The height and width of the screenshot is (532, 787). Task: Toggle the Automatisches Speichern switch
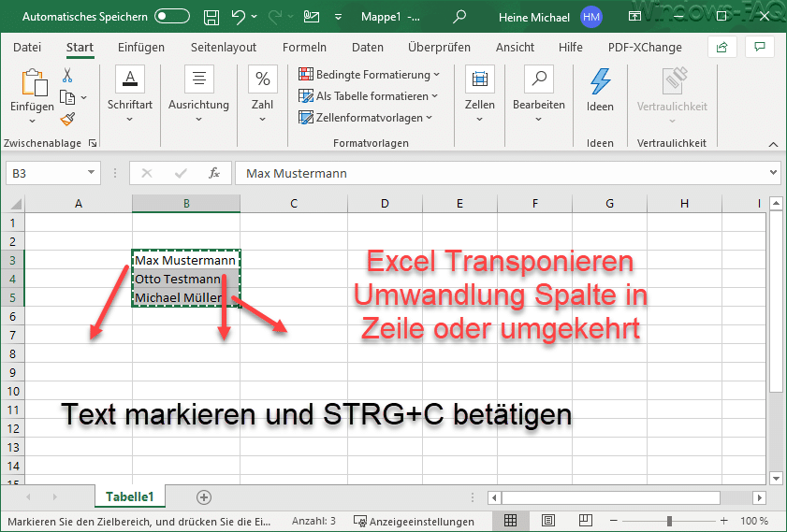click(172, 17)
